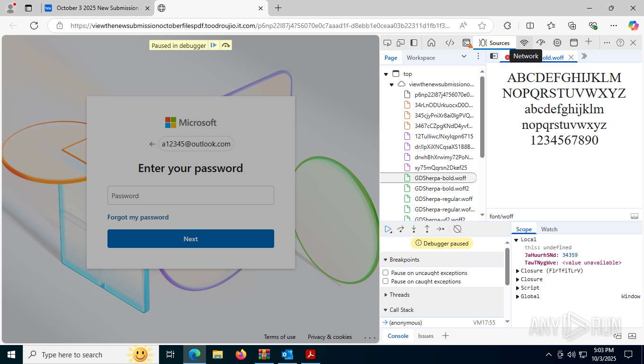Toggle DevTools sidebar dock icon
Viewport: 644px width, 364px height.
point(414,43)
